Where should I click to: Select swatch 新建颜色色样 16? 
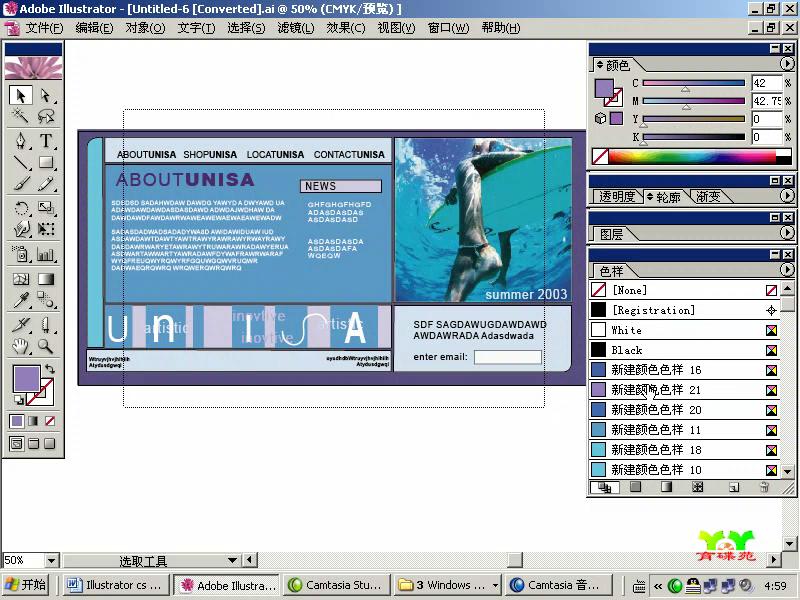tap(684, 370)
